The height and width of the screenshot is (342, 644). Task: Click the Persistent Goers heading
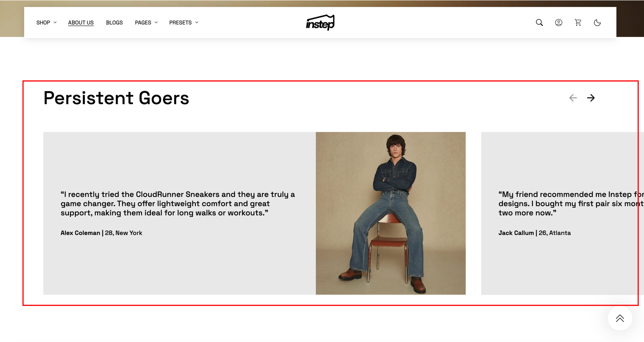coord(116,98)
